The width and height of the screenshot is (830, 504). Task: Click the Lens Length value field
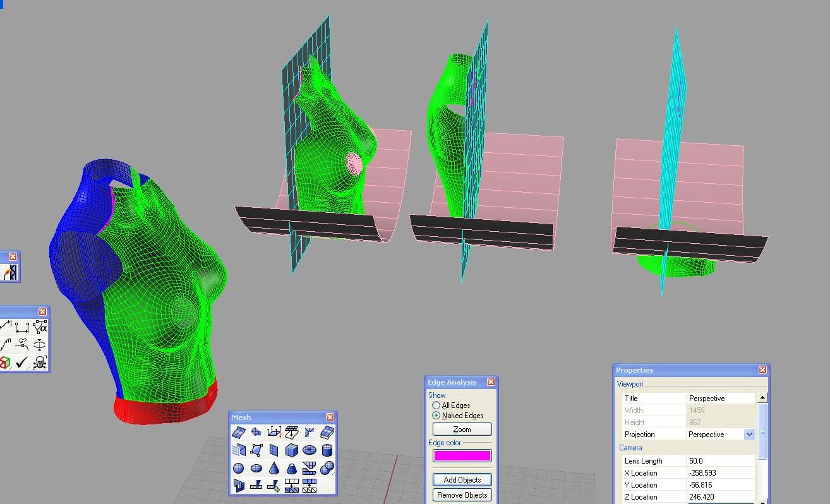pos(720,461)
